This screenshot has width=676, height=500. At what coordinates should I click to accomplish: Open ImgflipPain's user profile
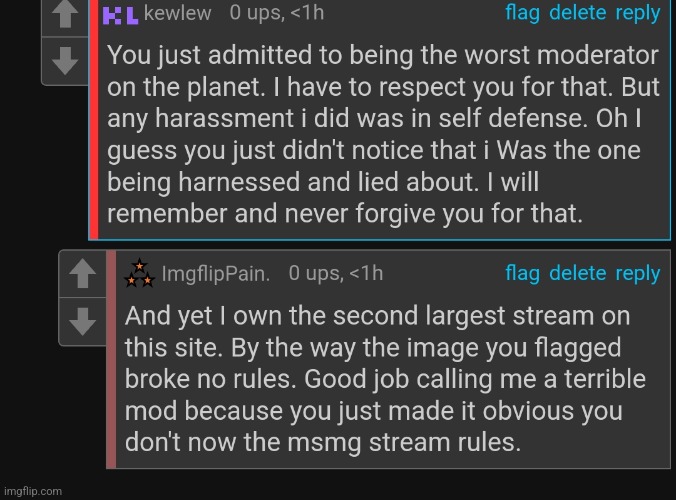point(217,273)
